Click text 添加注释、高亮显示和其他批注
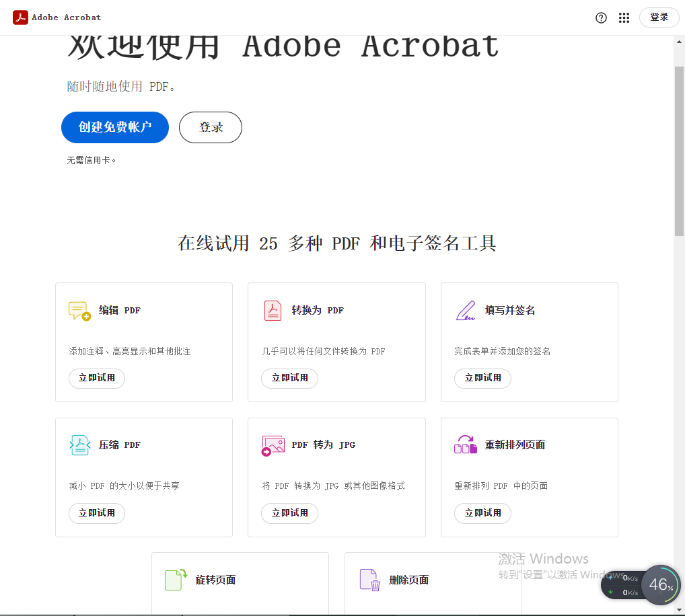Viewport: 685px width, 616px height. tap(130, 352)
